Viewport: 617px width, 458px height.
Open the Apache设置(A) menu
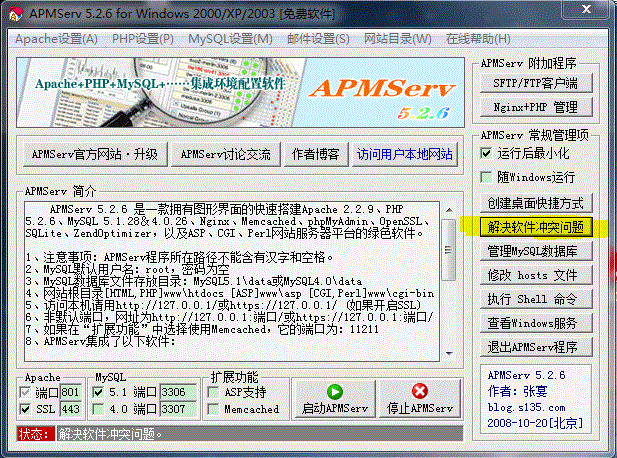coord(56,39)
